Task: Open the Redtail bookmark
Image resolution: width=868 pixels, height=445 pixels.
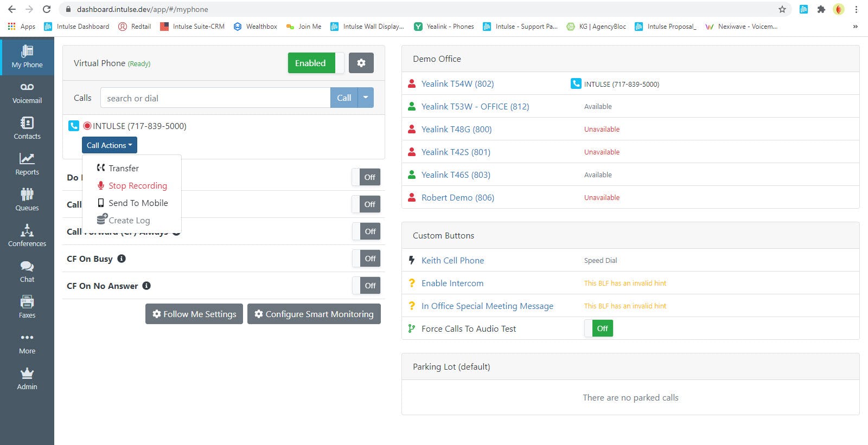Action: pos(135,26)
